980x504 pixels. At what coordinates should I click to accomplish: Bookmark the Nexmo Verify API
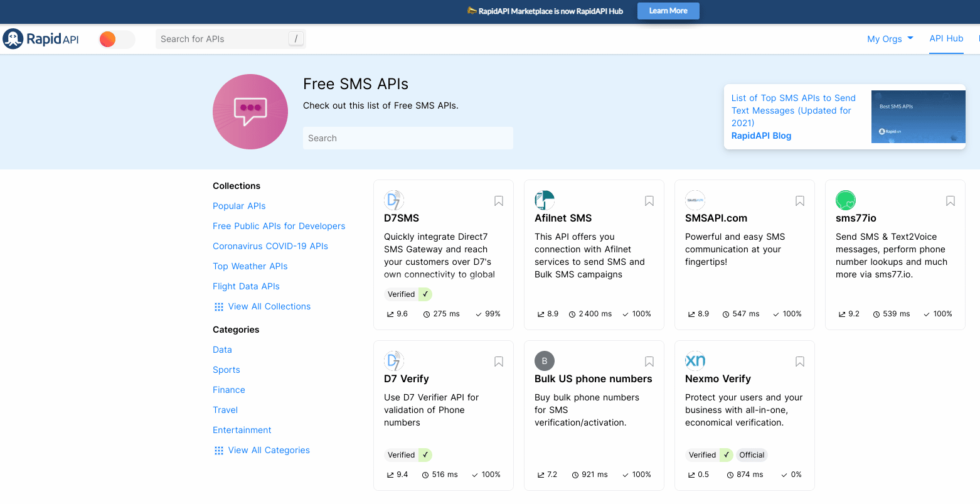point(800,362)
